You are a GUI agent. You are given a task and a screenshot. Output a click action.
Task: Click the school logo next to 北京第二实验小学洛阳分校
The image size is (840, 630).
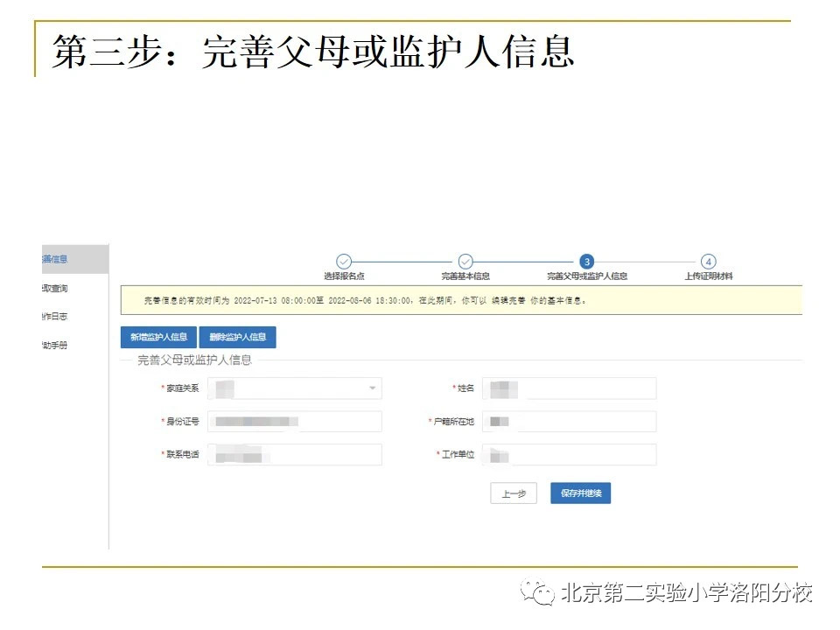coord(541,592)
